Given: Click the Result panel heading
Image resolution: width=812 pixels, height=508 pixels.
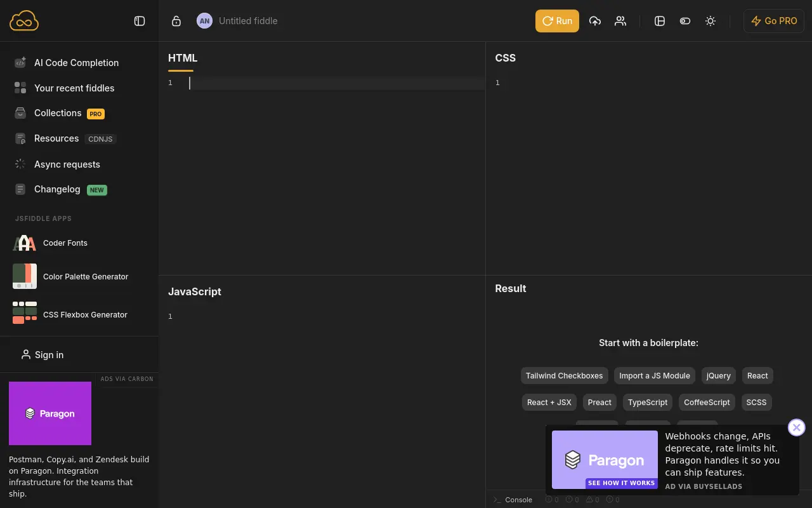Looking at the screenshot, I should (x=511, y=288).
